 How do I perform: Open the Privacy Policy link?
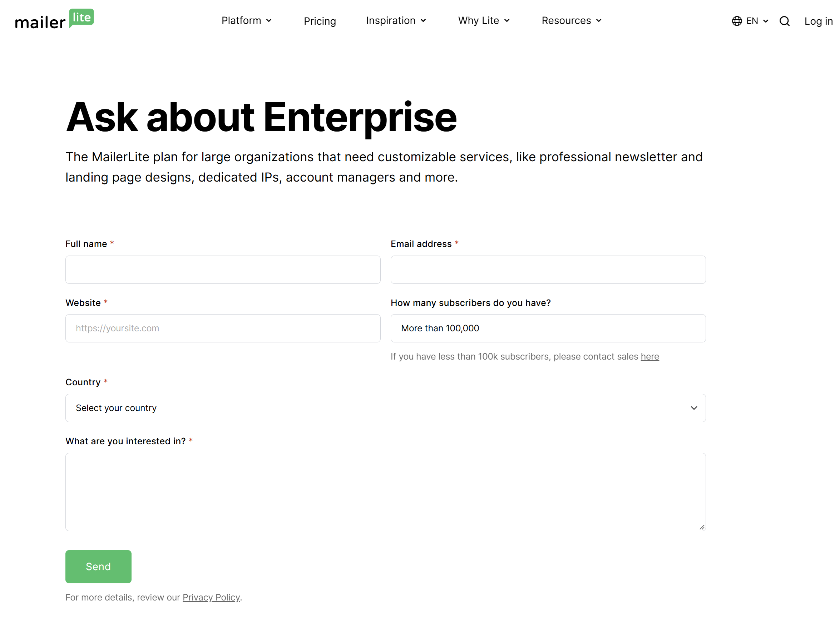211,597
